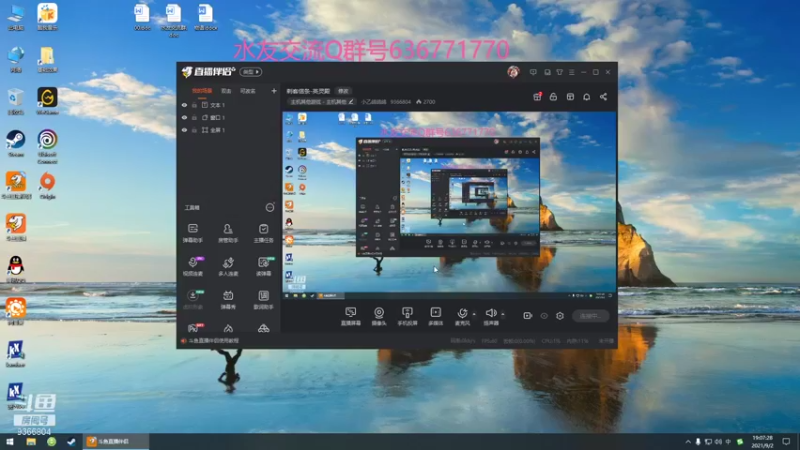Viewport: 800px width, 450px height.
Task: Toggle the preview eye icon near settings
Action: pyautogui.click(x=544, y=316)
